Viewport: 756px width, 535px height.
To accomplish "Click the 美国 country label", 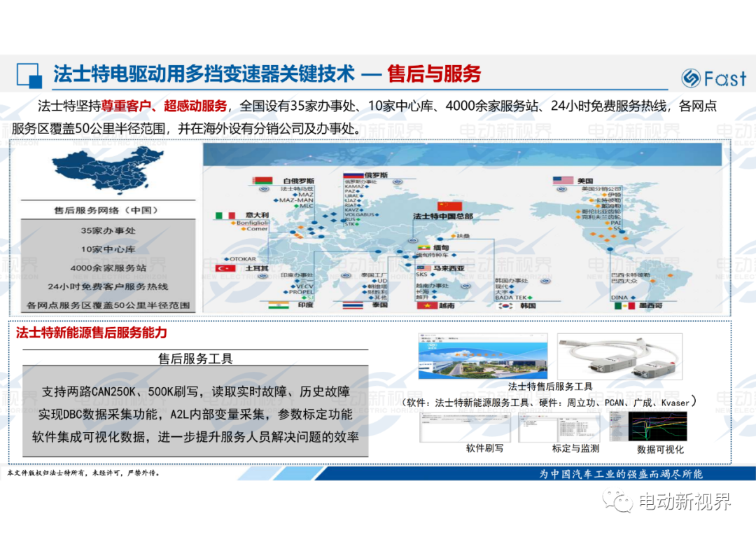I will (584, 181).
